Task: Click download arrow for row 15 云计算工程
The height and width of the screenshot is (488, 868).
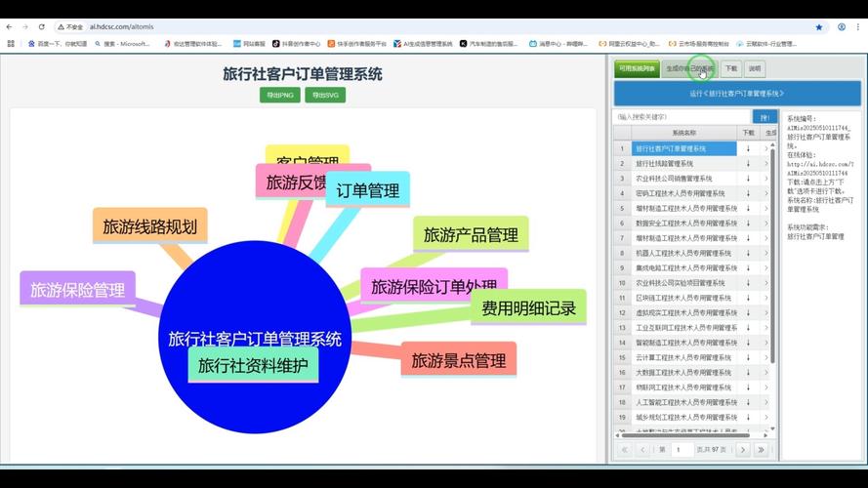Action: (749, 357)
